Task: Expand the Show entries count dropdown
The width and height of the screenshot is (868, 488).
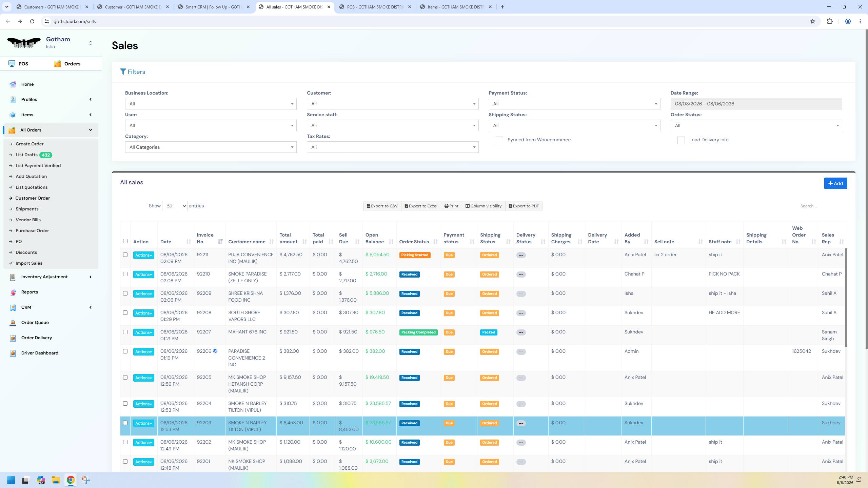Action: (175, 206)
